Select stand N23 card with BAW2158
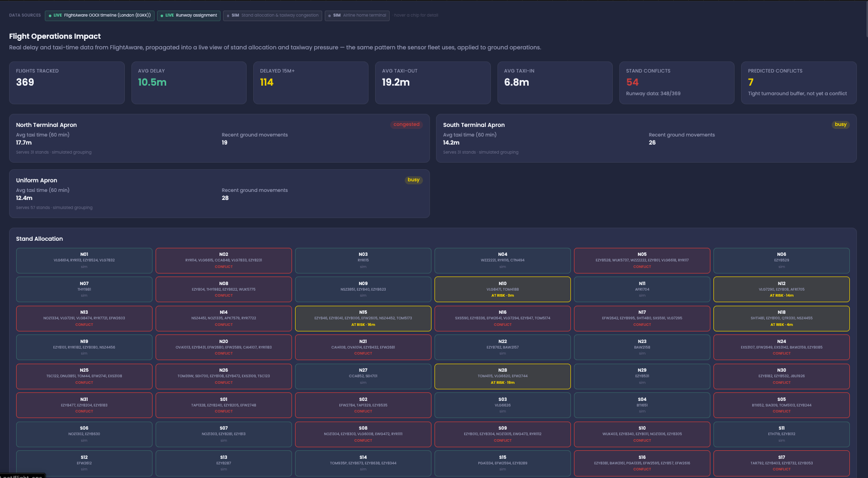This screenshot has width=868, height=478. click(x=642, y=348)
